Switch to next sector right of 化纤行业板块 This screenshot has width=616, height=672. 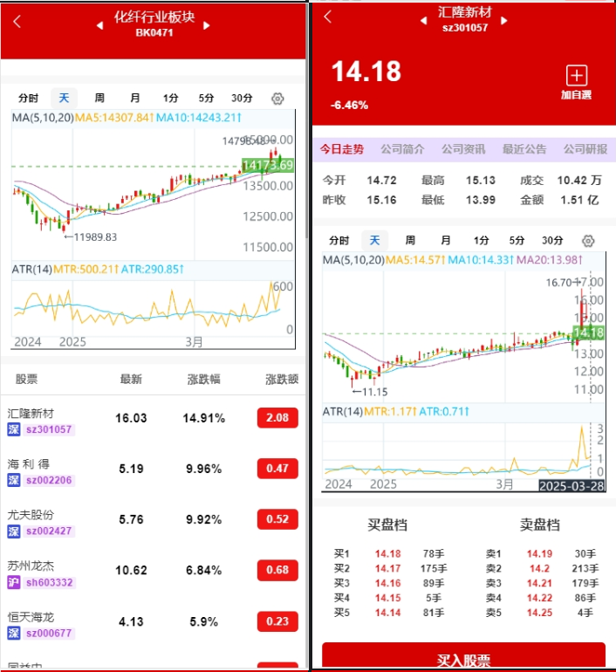207,25
